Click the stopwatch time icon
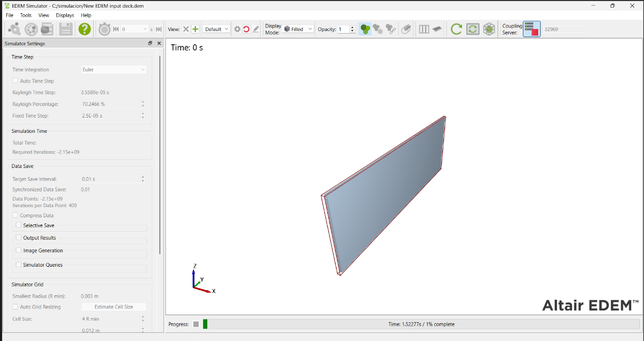 104,29
